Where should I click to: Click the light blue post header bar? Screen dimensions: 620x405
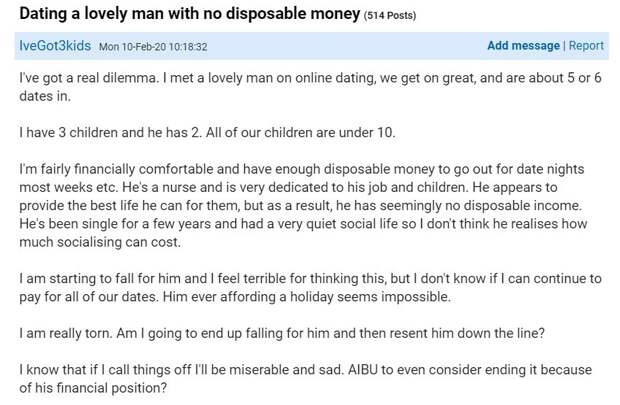pos(312,46)
